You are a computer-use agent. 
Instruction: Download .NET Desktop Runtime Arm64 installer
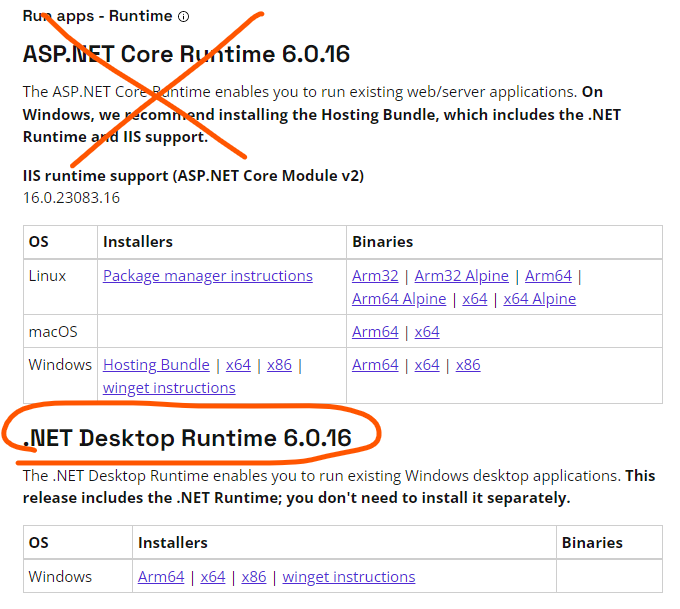point(161,577)
